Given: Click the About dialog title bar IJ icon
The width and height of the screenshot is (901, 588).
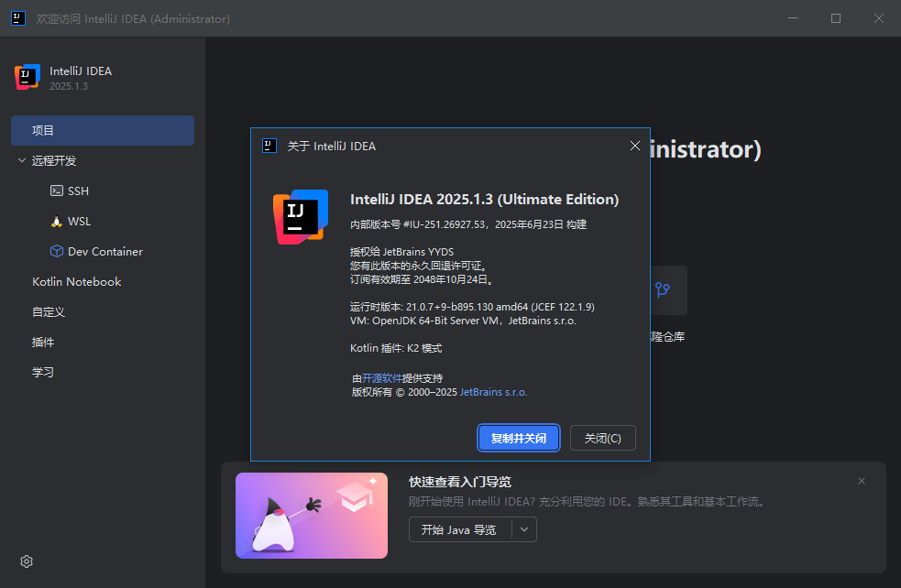Looking at the screenshot, I should pos(269,146).
